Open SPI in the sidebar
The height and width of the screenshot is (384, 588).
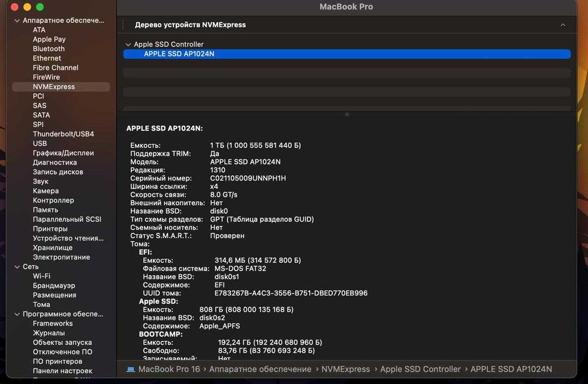pos(38,125)
